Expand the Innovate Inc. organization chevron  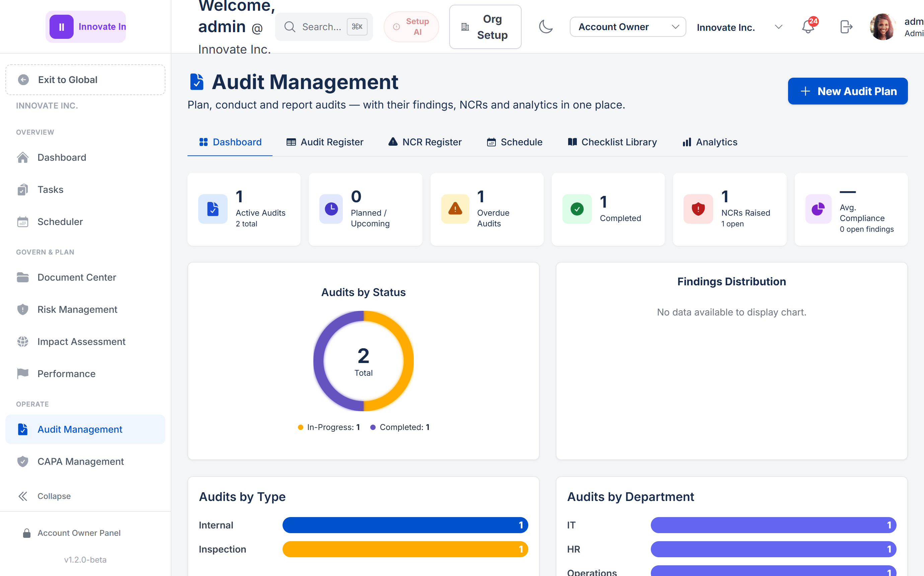click(779, 27)
